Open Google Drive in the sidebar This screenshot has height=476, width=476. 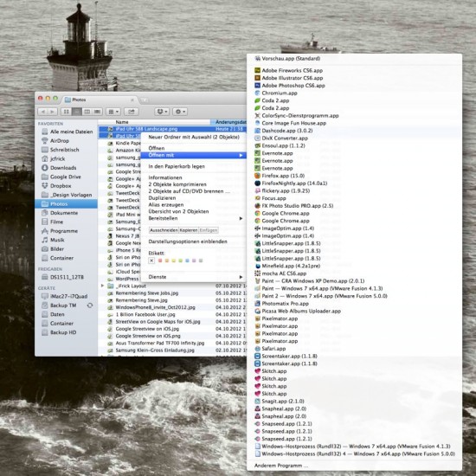pyautogui.click(x=65, y=177)
